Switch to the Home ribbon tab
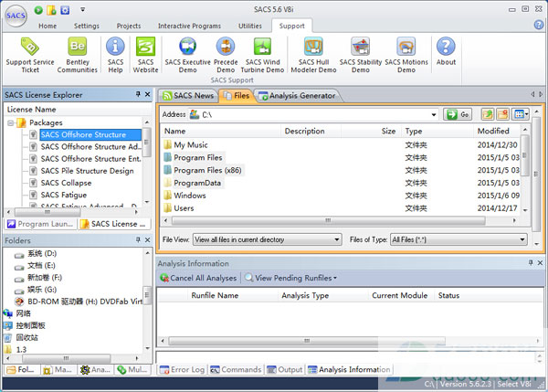Image resolution: width=548 pixels, height=392 pixels. click(47, 26)
